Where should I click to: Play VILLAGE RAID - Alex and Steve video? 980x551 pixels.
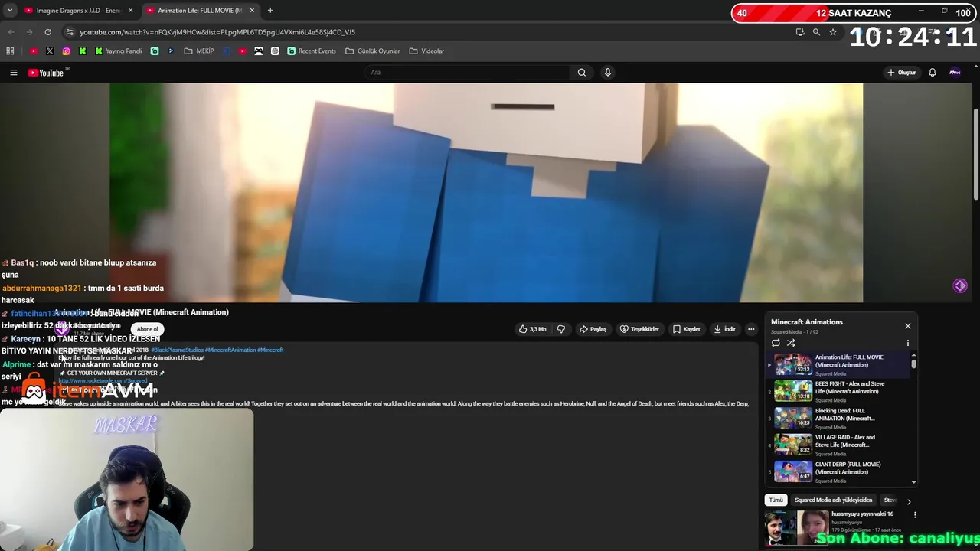point(837,445)
